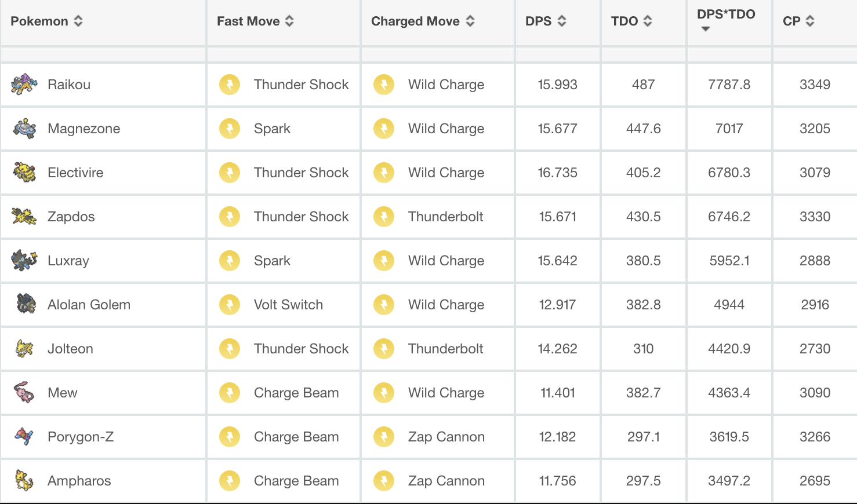Click the Raikou sprite icon
The height and width of the screenshot is (504, 857).
click(24, 85)
